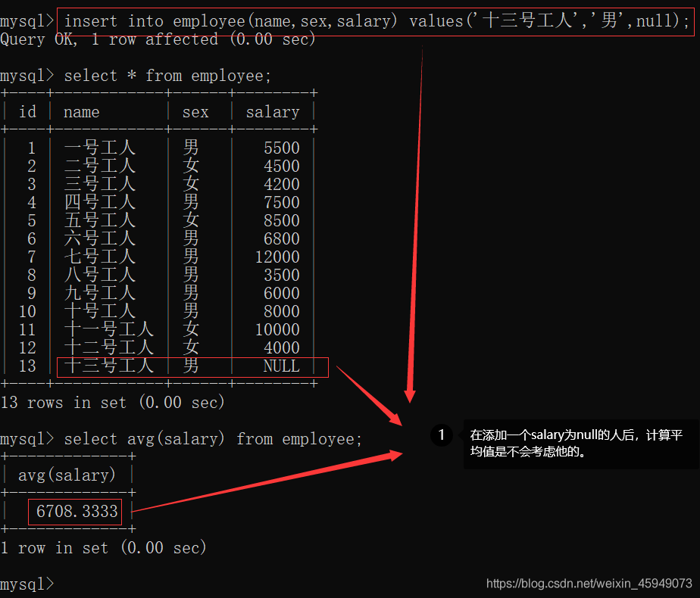
Task: Click the 'sex' column header
Action: [x=195, y=112]
